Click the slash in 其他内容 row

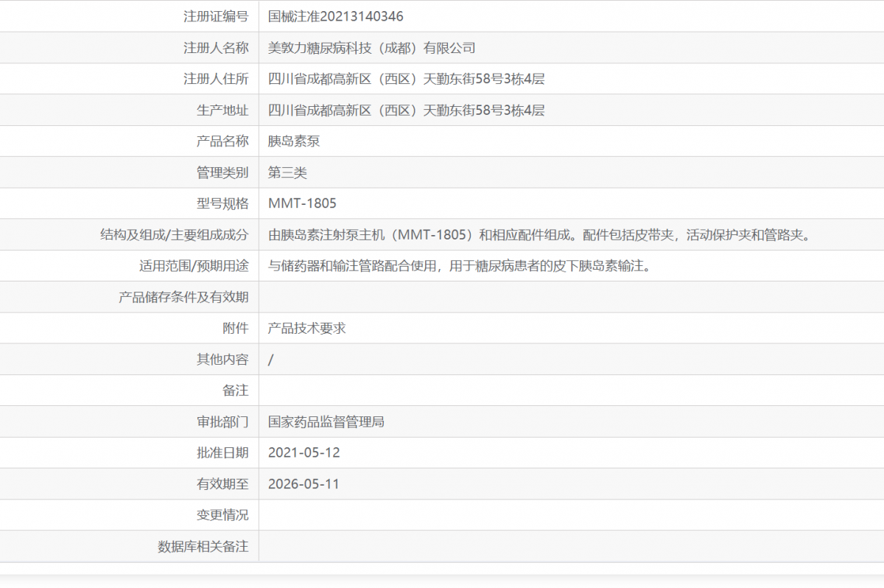point(269,359)
